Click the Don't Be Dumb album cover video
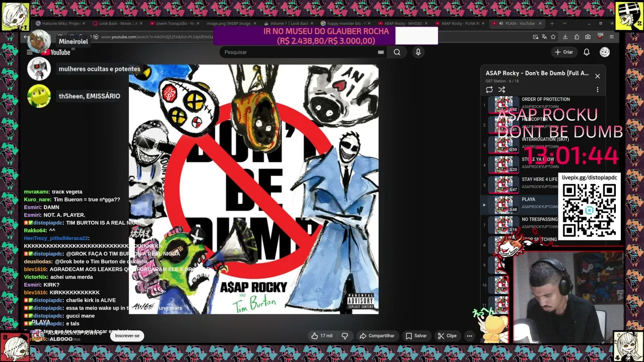This screenshot has height=362, width=644. (x=254, y=189)
